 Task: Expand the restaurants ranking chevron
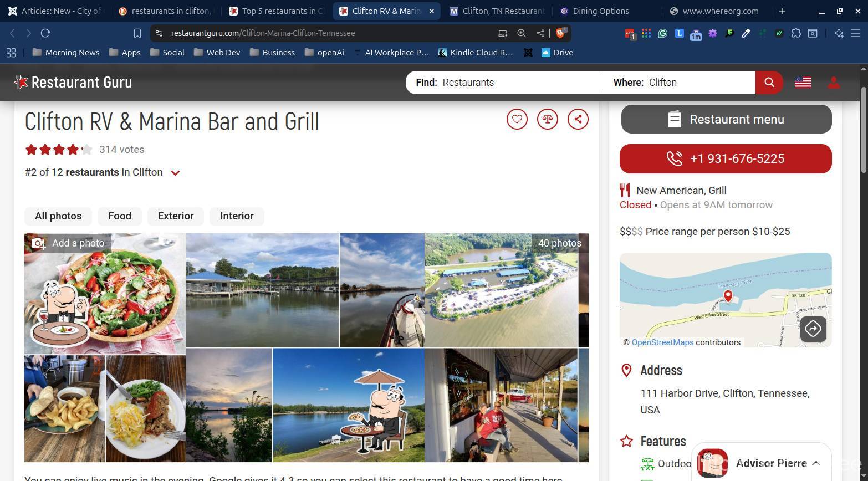(x=175, y=173)
